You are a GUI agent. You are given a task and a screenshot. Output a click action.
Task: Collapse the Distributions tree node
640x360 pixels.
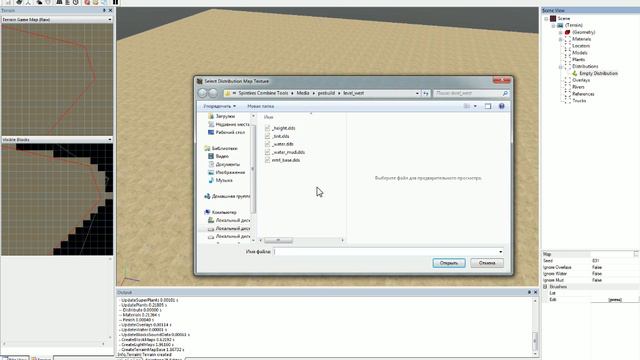pos(561,67)
